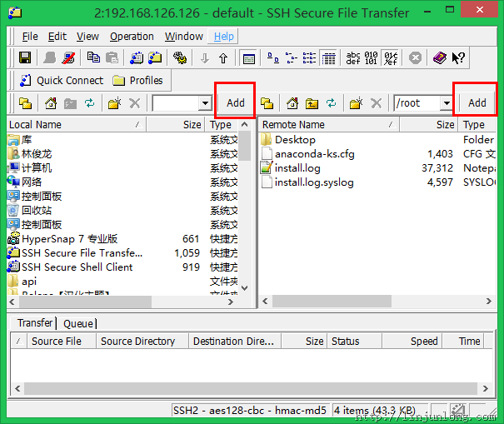
Task: Refresh the remote file pane
Action: coord(332,103)
